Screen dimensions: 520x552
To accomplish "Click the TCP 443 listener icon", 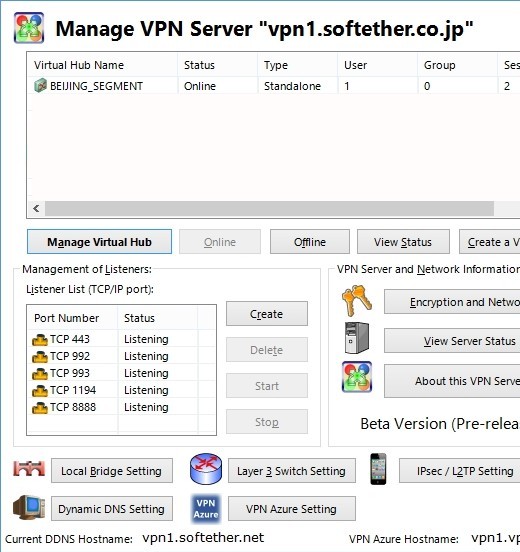I will [40, 340].
